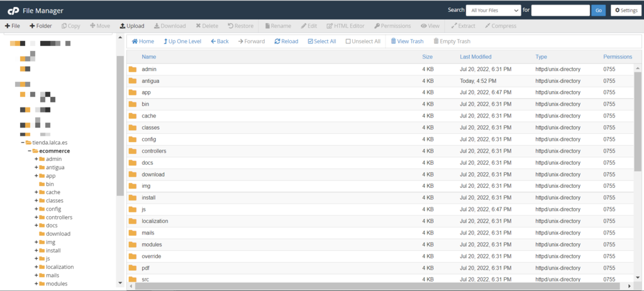Expand the docs folder in tree
The height and width of the screenshot is (291, 644).
[x=36, y=226]
